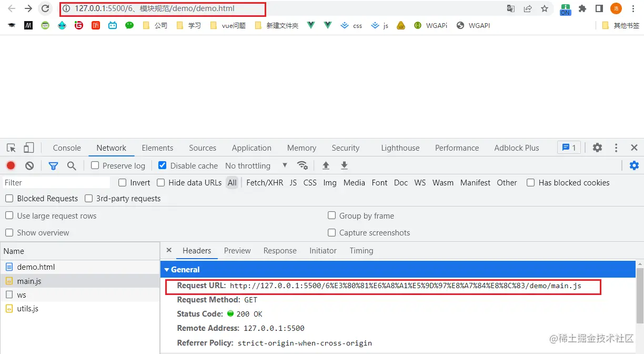Viewport: 644px width, 354px height.
Task: Filter requests by JS type
Action: tap(293, 183)
